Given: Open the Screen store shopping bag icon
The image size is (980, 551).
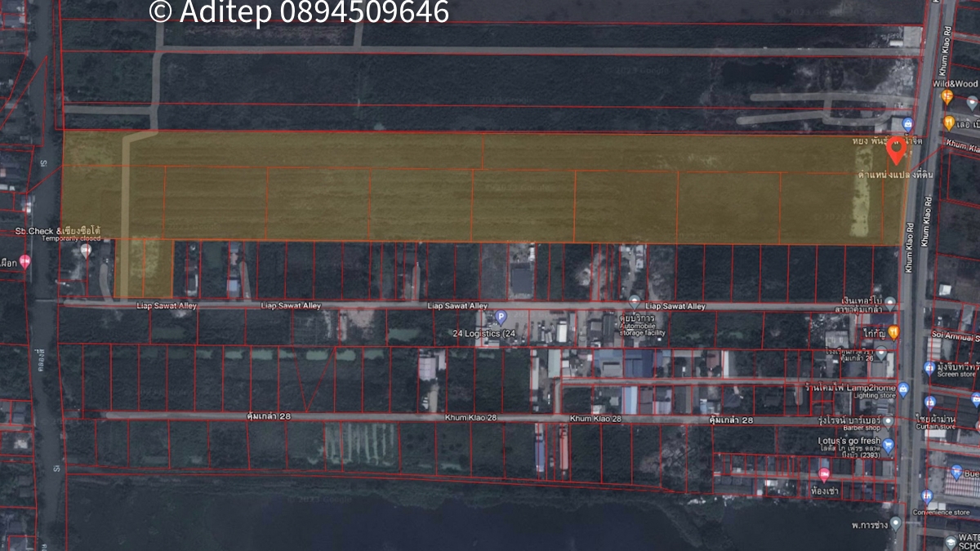Looking at the screenshot, I should coord(929,368).
